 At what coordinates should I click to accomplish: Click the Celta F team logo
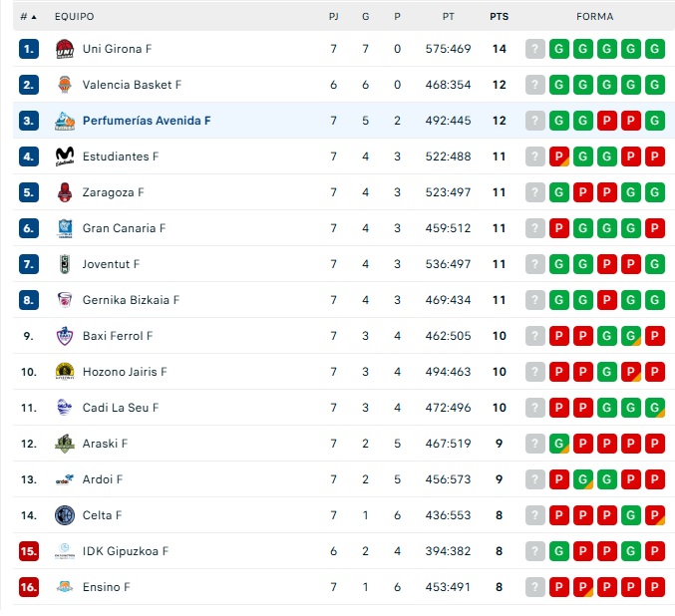click(x=64, y=515)
